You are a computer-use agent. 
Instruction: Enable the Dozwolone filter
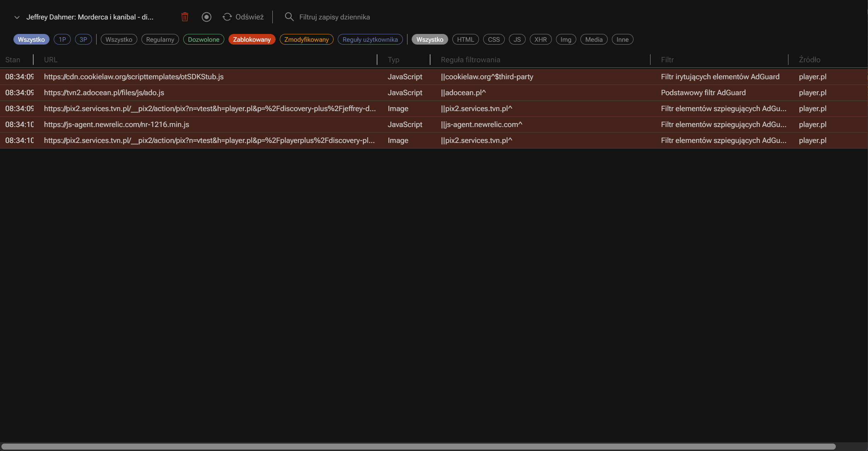[203, 39]
